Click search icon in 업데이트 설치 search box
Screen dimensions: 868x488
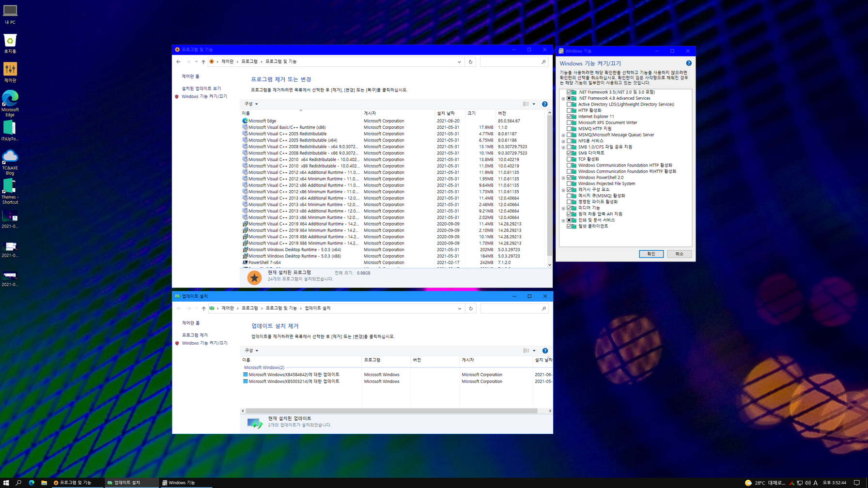click(x=544, y=308)
